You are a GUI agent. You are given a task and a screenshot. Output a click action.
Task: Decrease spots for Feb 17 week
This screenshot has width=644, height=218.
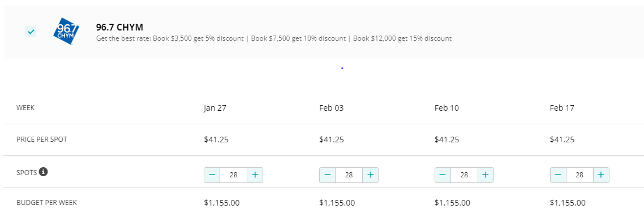point(559,175)
